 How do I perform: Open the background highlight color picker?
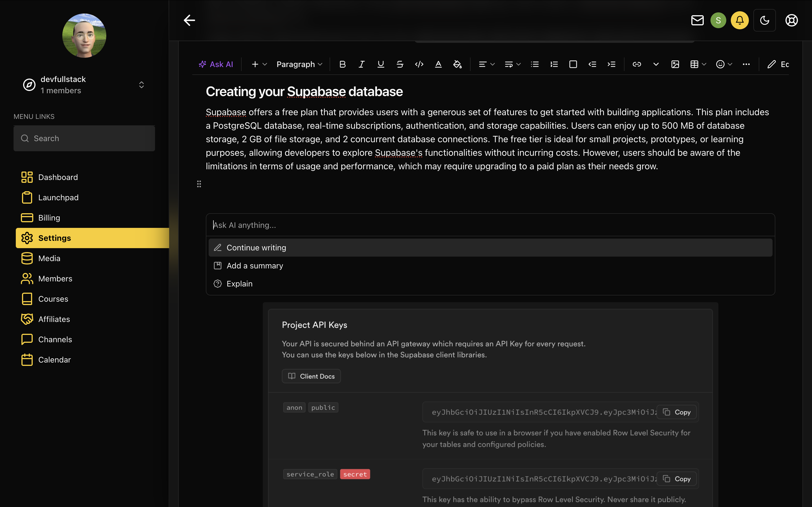457,65
